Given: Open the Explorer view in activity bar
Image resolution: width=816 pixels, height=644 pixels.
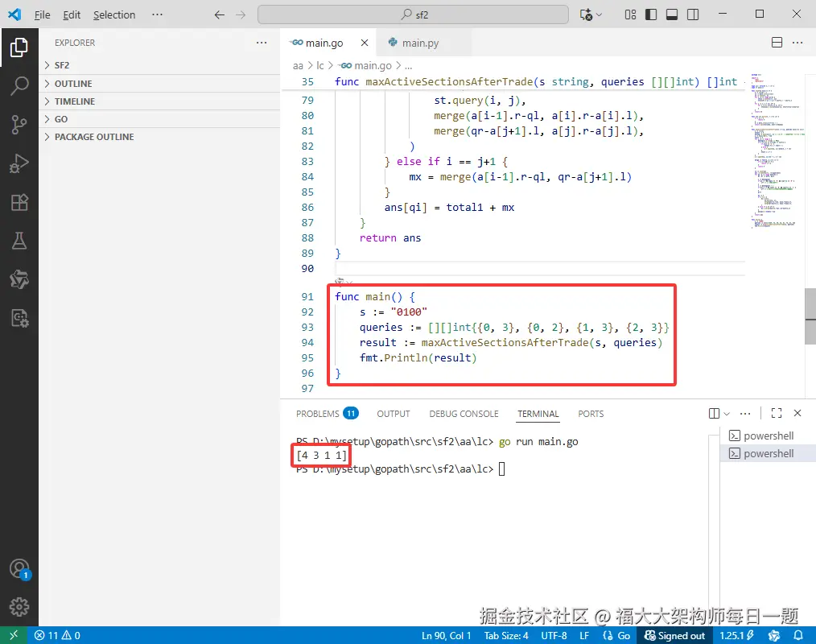Looking at the screenshot, I should [x=19, y=47].
